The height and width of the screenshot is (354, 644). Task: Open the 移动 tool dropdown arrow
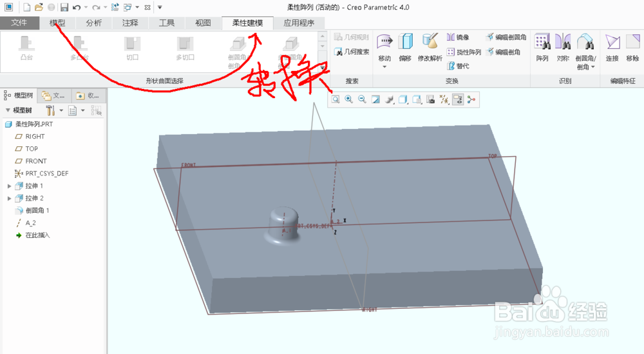(384, 66)
